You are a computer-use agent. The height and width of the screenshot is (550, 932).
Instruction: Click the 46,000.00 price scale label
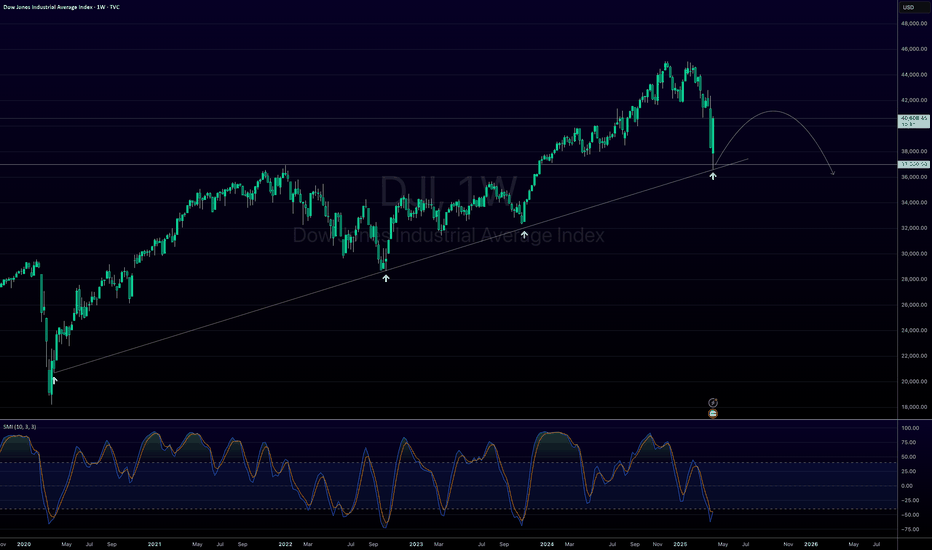click(914, 49)
